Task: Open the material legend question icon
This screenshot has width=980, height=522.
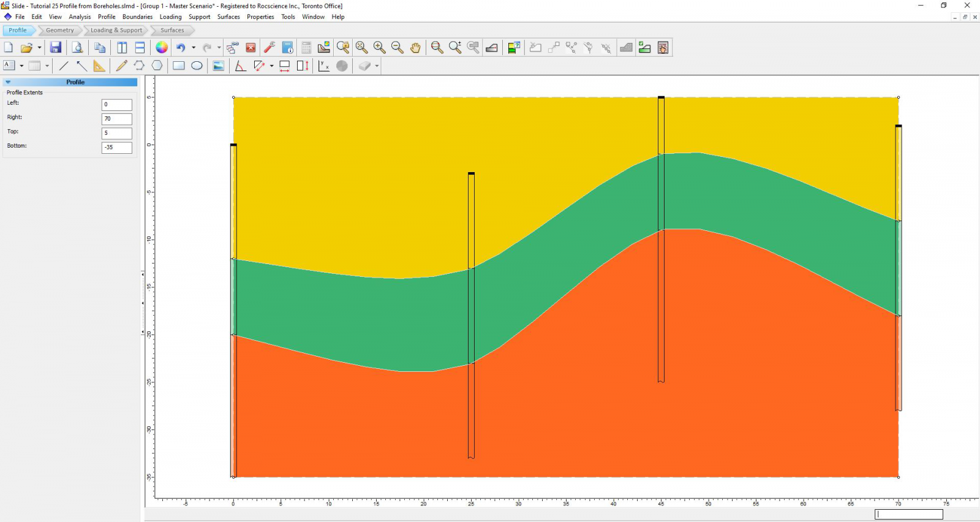Action: (514, 48)
